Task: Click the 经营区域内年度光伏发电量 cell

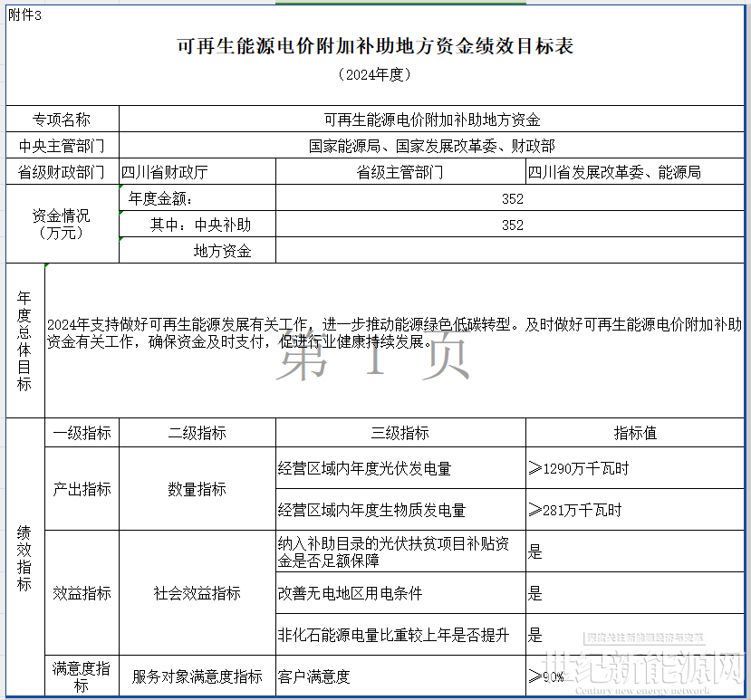Action: (400, 468)
